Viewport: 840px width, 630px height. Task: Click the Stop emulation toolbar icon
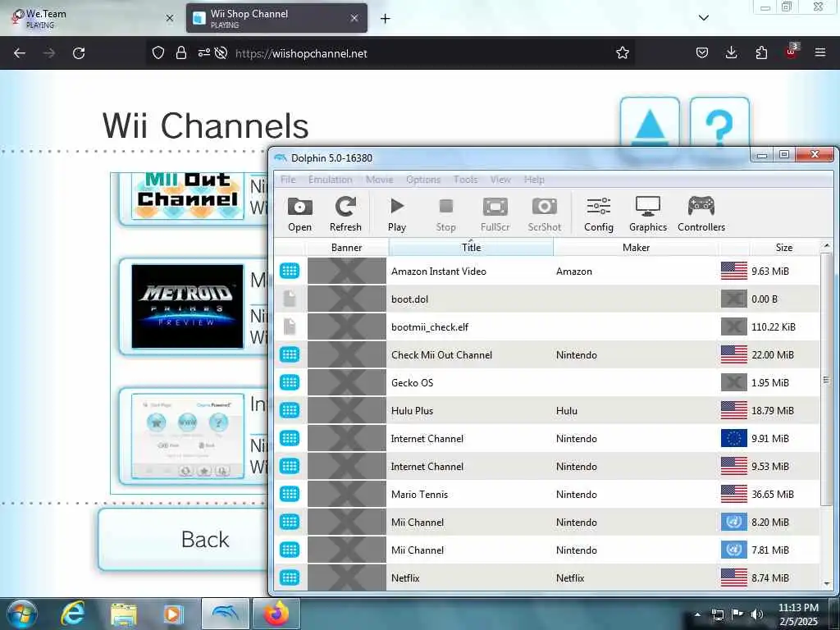point(445,214)
